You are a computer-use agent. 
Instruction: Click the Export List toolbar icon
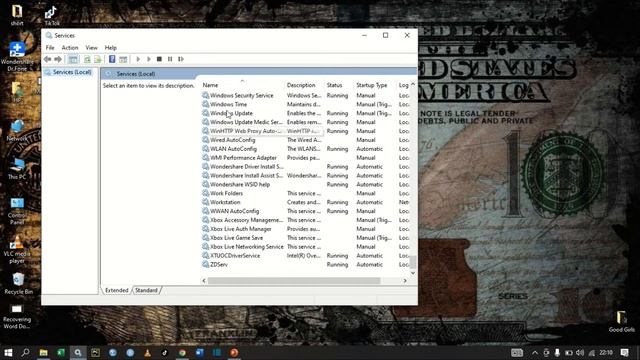(x=98, y=59)
